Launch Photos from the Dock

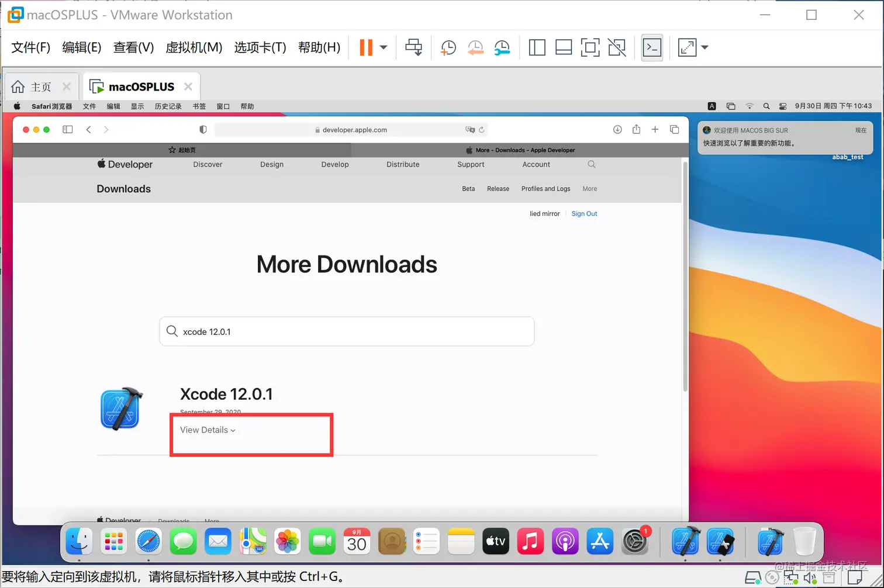click(287, 541)
